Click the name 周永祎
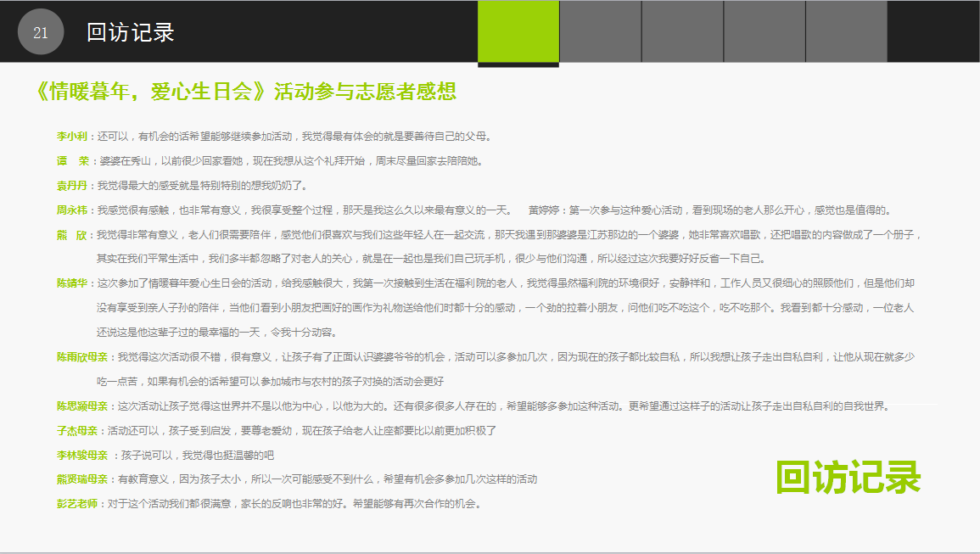The width and height of the screenshot is (980, 554). 72,210
